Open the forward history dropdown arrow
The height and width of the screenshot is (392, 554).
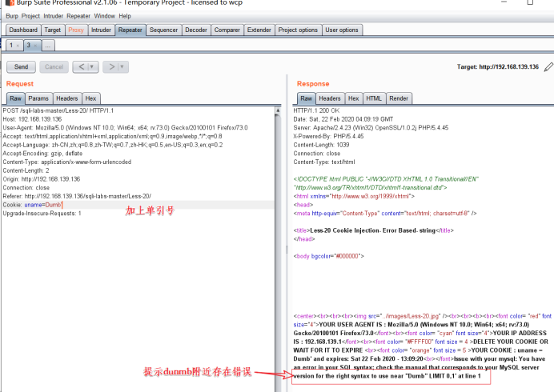point(122,66)
